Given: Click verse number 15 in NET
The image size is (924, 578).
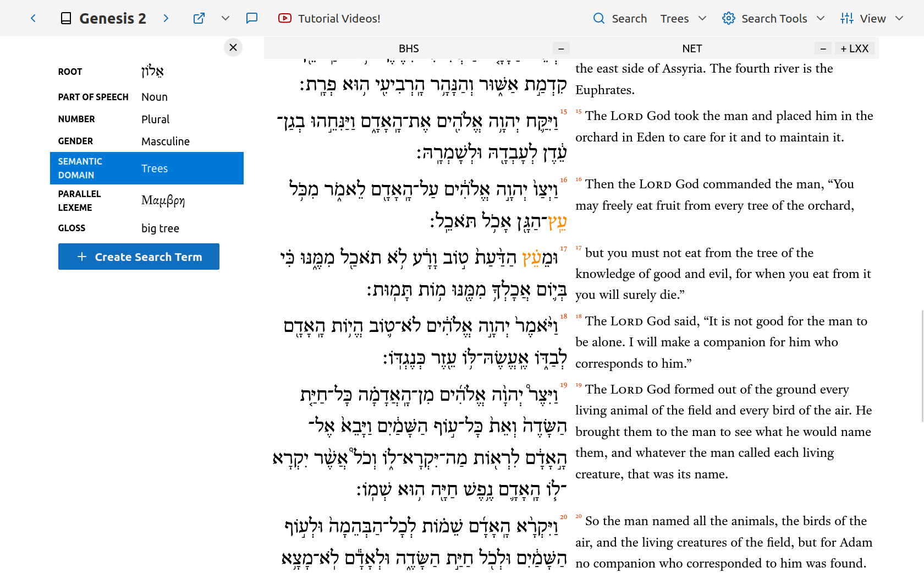Looking at the screenshot, I should tap(579, 111).
